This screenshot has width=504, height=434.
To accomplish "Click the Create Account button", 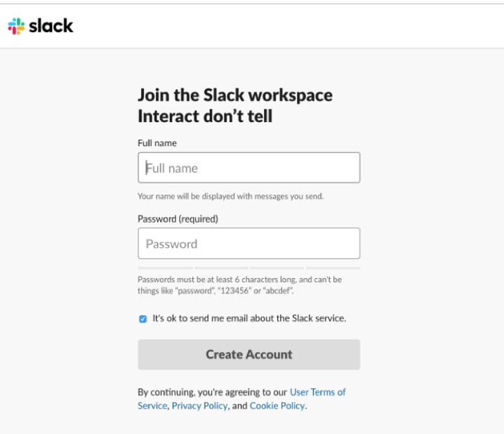I will (x=248, y=354).
